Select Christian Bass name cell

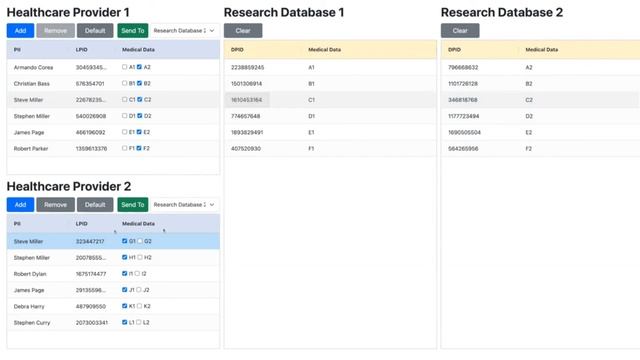pyautogui.click(x=31, y=84)
